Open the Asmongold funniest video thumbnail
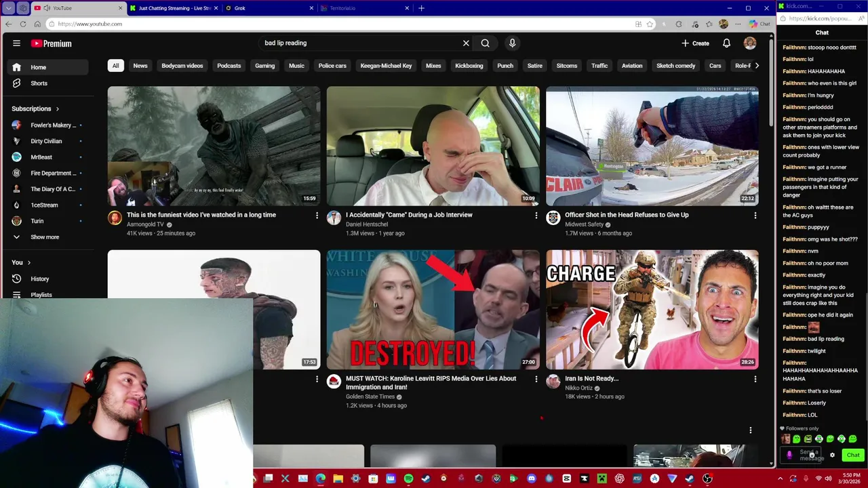 tap(214, 146)
